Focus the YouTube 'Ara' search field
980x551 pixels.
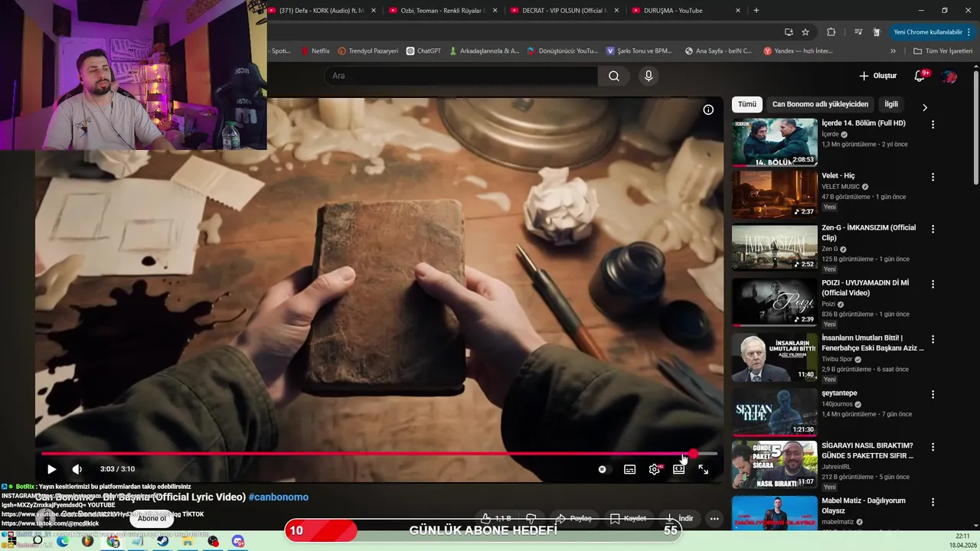point(461,76)
